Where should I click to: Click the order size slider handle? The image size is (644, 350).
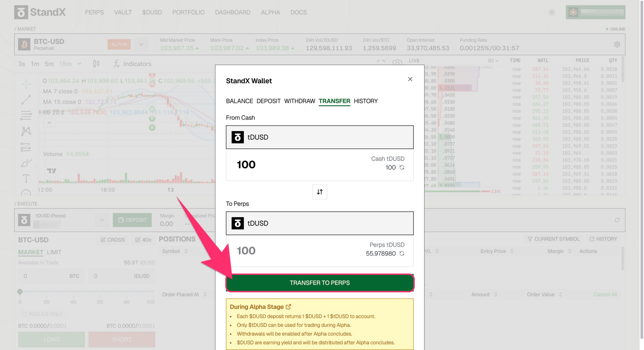(20, 292)
